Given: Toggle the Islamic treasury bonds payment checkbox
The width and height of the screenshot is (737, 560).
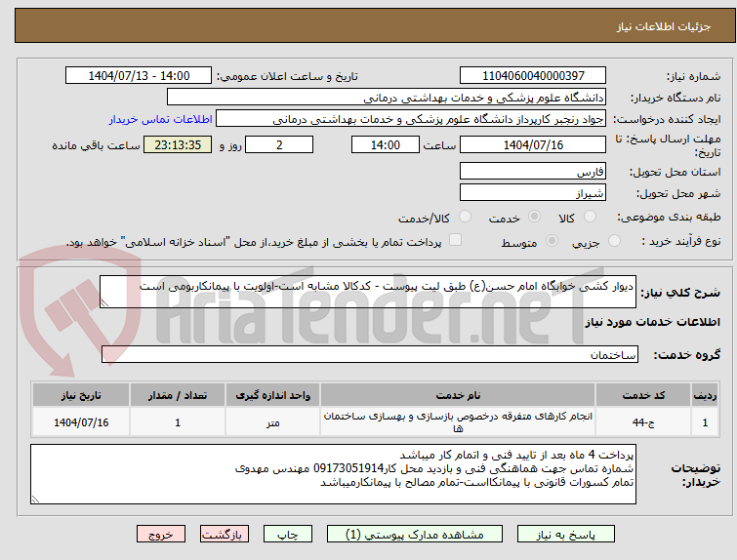Looking at the screenshot, I should tap(455, 240).
